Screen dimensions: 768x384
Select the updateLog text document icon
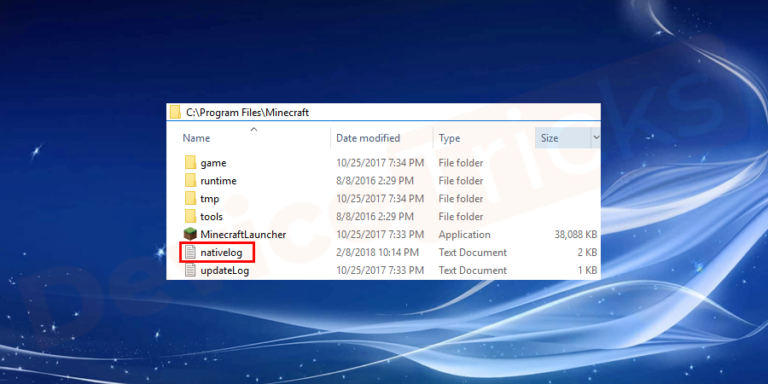click(190, 270)
